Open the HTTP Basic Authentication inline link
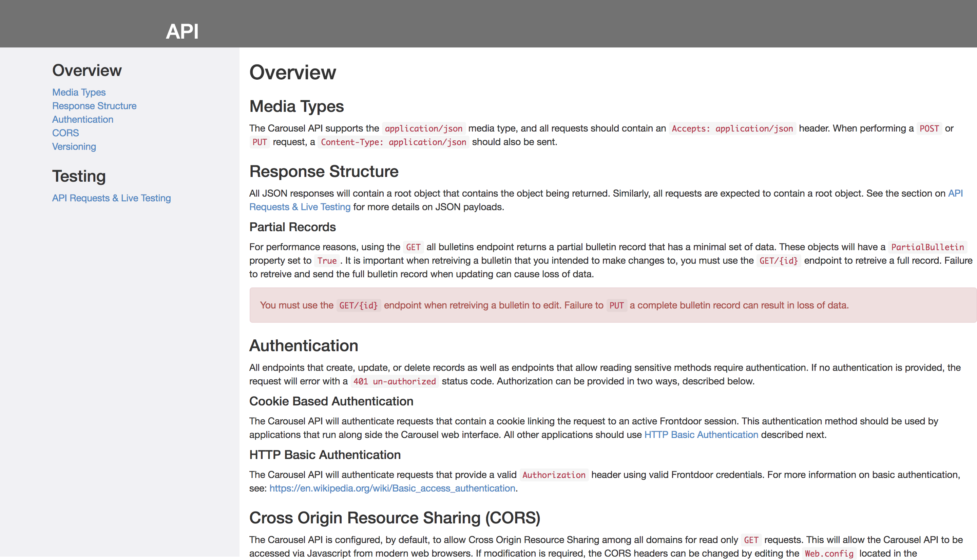This screenshot has width=977, height=560. pos(702,435)
